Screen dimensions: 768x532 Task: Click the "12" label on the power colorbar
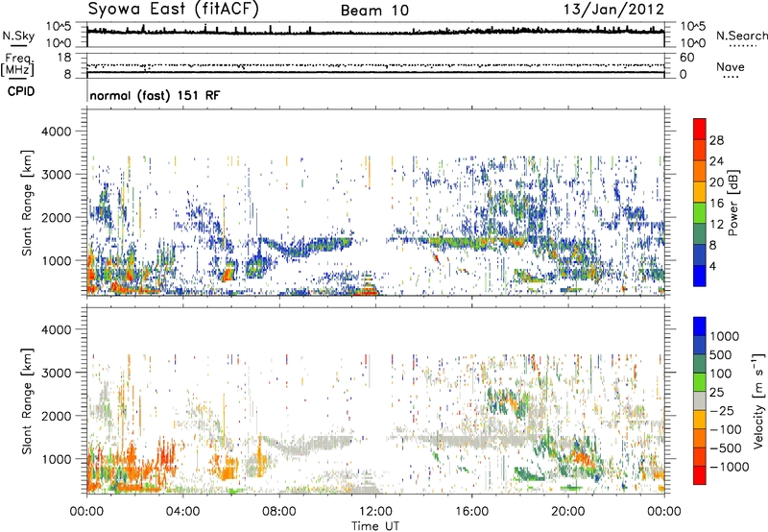tap(716, 225)
